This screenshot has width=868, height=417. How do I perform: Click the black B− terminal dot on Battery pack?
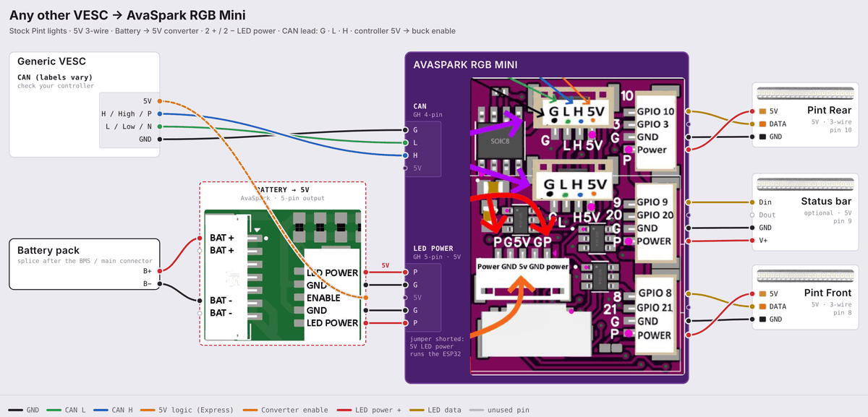(x=159, y=284)
